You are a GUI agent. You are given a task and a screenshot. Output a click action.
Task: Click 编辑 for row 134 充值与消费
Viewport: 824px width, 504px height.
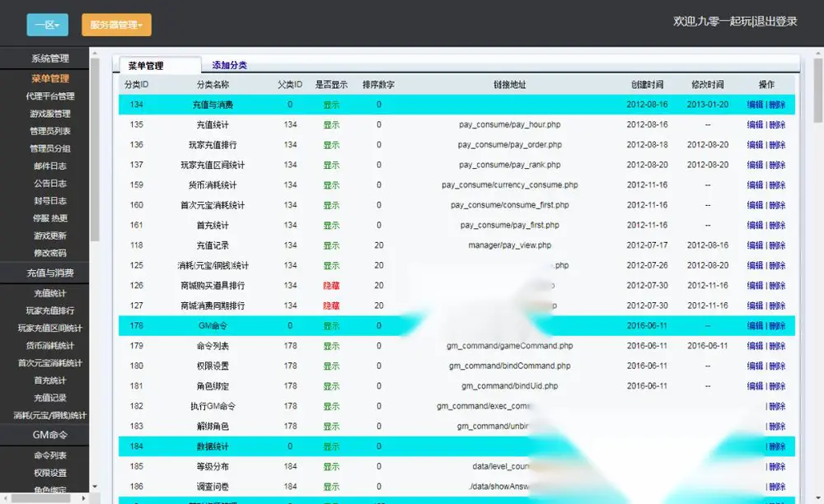pyautogui.click(x=755, y=105)
